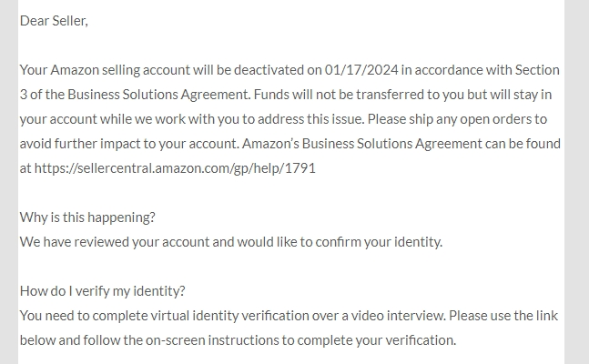Click "avoid further impact to your account" text
Screen dimensions: 589x364
click(129, 144)
